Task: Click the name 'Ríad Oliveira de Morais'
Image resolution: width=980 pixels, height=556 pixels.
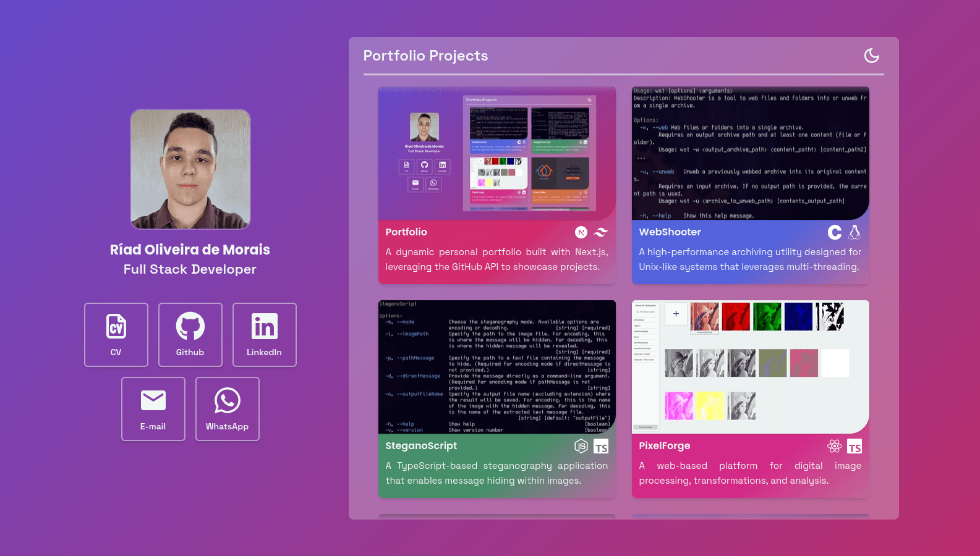Action: point(190,250)
